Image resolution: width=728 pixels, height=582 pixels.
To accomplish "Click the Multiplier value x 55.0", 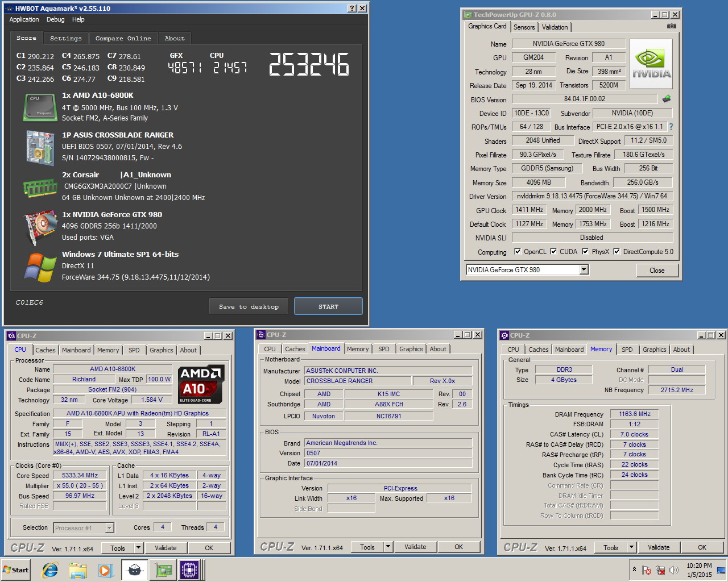I will [x=80, y=485].
